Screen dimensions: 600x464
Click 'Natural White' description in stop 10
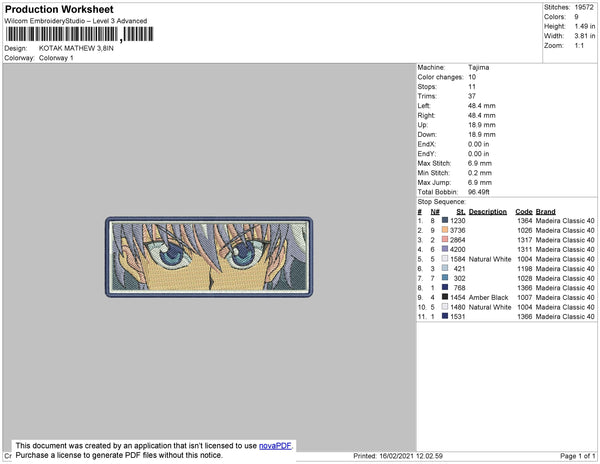tap(490, 307)
